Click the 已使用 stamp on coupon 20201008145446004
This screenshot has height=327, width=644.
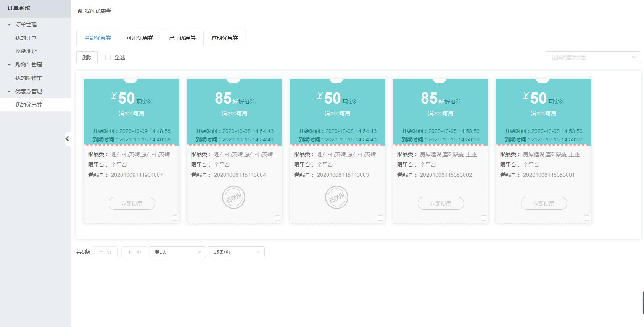pos(233,197)
